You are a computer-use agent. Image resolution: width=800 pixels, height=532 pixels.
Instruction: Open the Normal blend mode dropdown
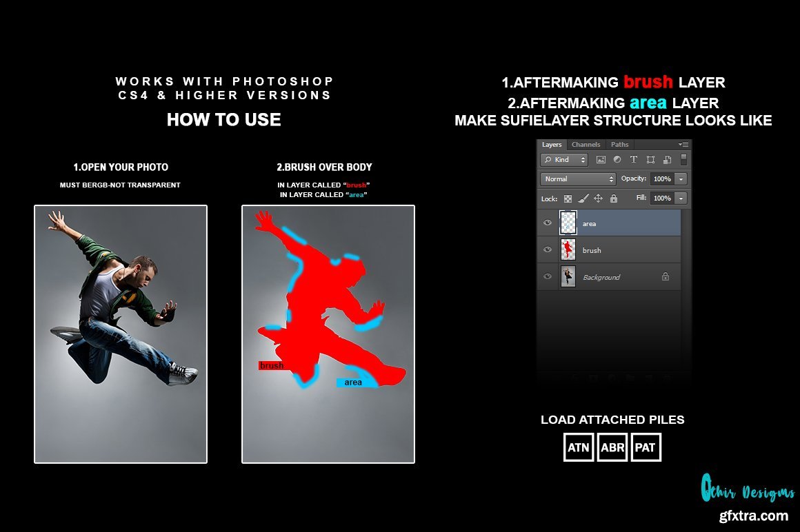pos(578,179)
